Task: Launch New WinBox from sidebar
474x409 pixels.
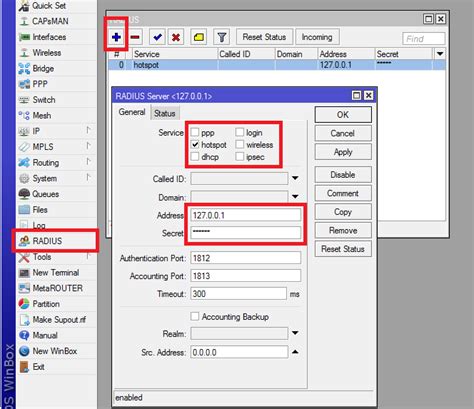Action: point(55,351)
